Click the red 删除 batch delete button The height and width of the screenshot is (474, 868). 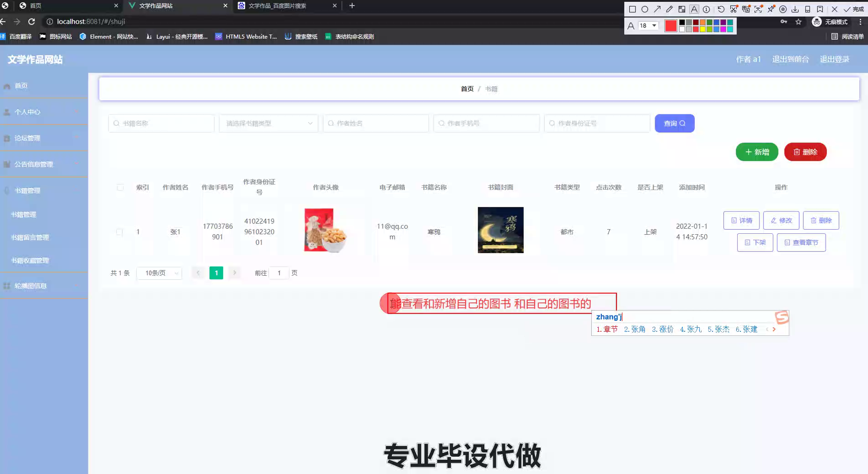805,152
